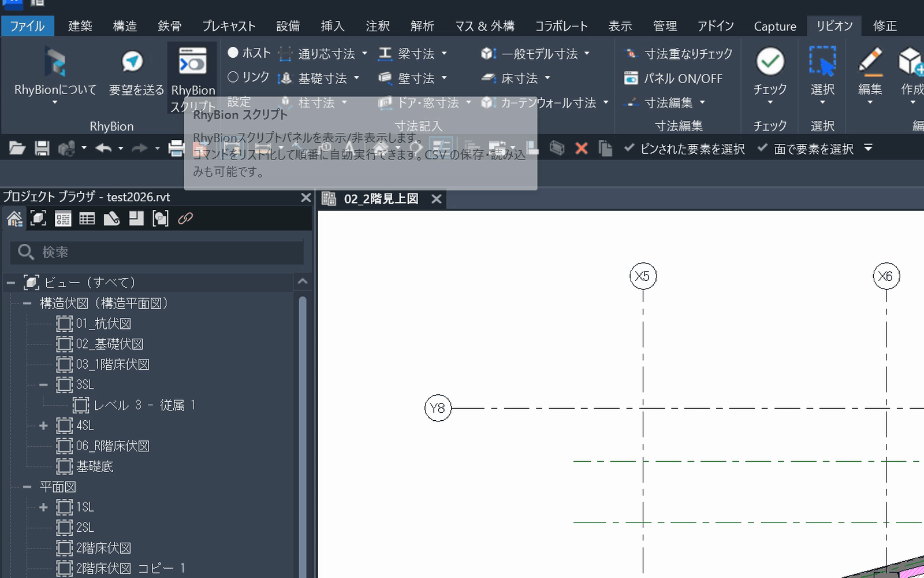Save the project with the floppy icon
Viewport: 924px width, 578px height.
tap(42, 149)
